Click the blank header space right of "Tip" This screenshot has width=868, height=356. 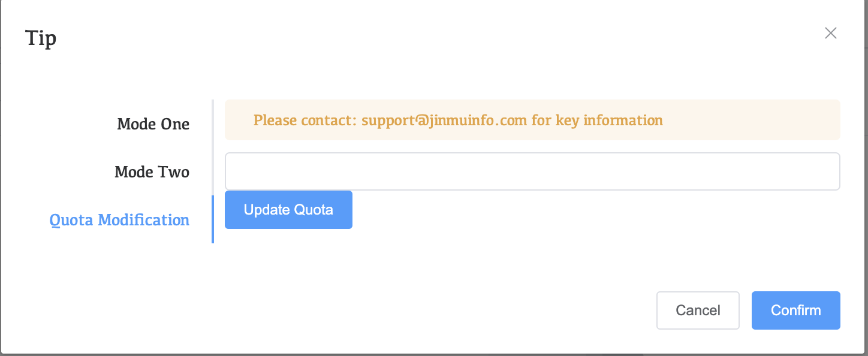click(420, 37)
